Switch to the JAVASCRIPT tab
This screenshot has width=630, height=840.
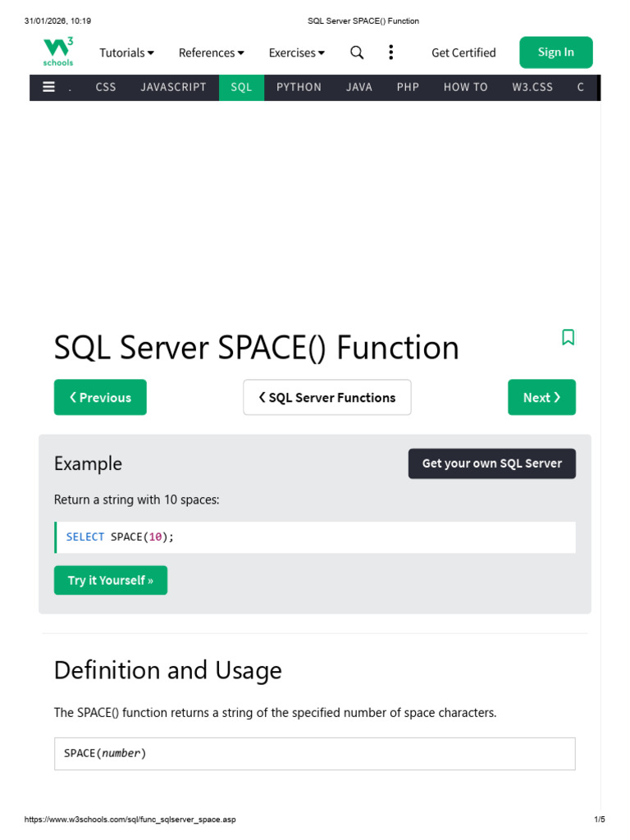click(173, 87)
